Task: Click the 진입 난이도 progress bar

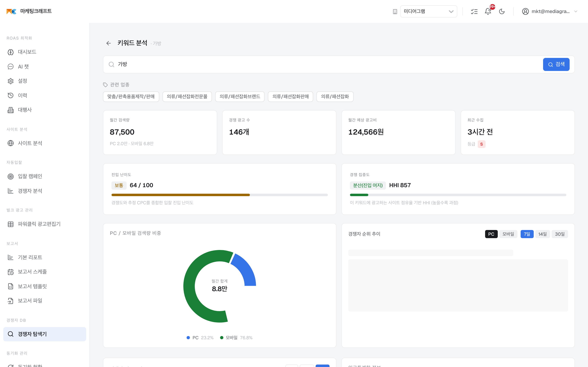Action: pyautogui.click(x=219, y=195)
